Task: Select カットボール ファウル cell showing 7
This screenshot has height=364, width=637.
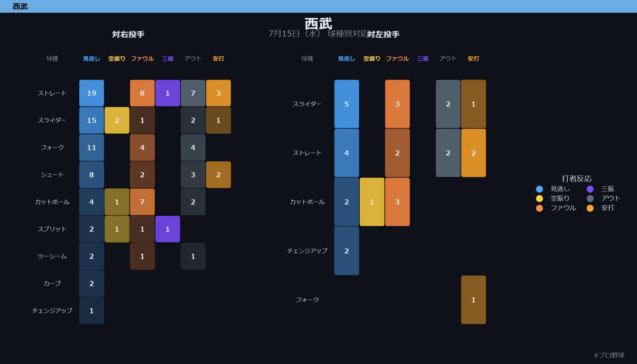Action: point(142,202)
